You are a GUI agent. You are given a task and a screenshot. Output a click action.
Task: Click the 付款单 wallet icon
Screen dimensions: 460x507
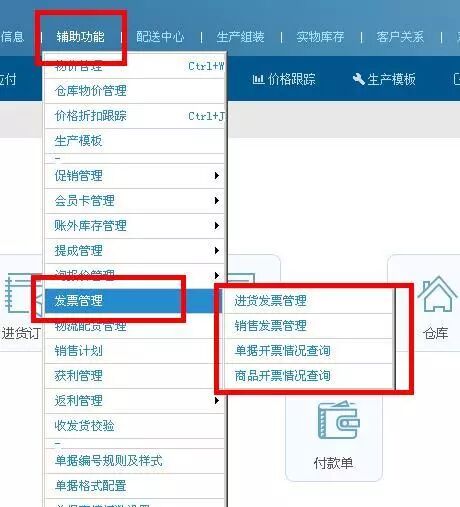[x=338, y=420]
